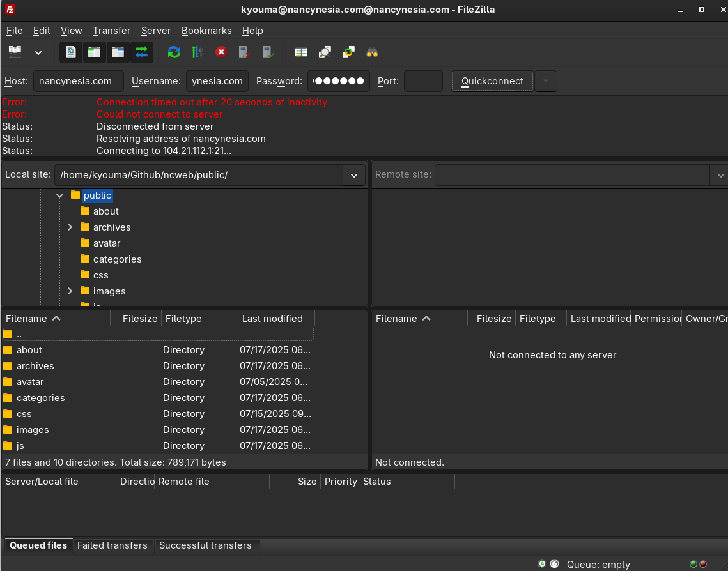Screen dimensions: 728x571
Task: Sort remote files by Permissions column
Action: (656, 319)
